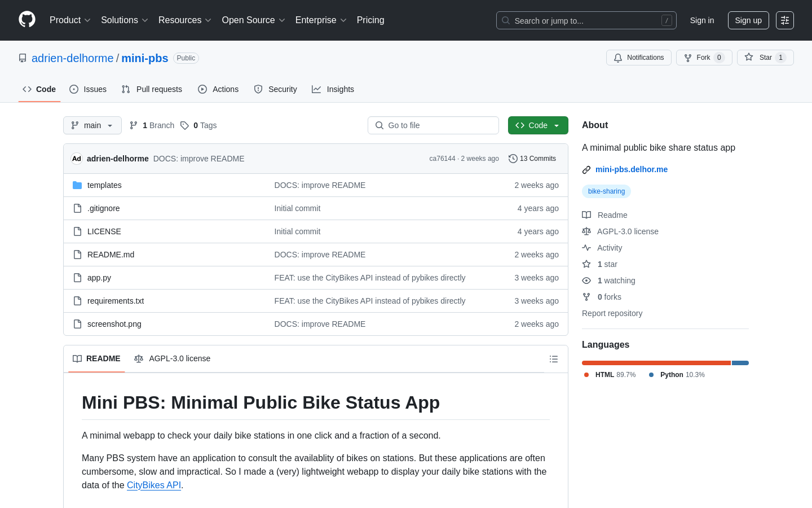Switch to the Code tab

coord(39,89)
